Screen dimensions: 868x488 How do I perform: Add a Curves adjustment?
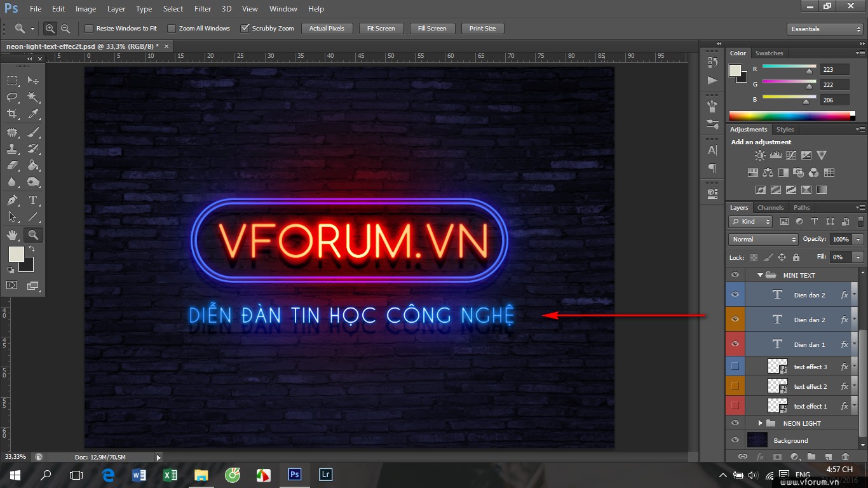791,155
